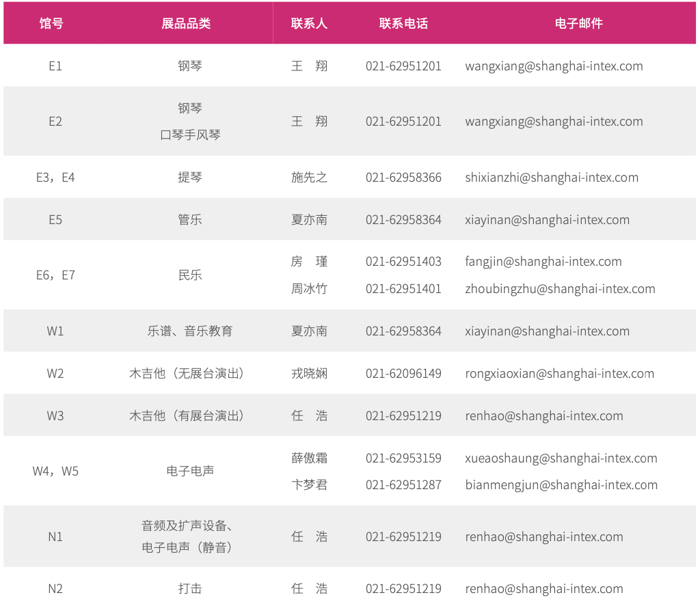Select the 管乐 category in row E5
Viewport: 700px width, 606px height.
(x=190, y=220)
